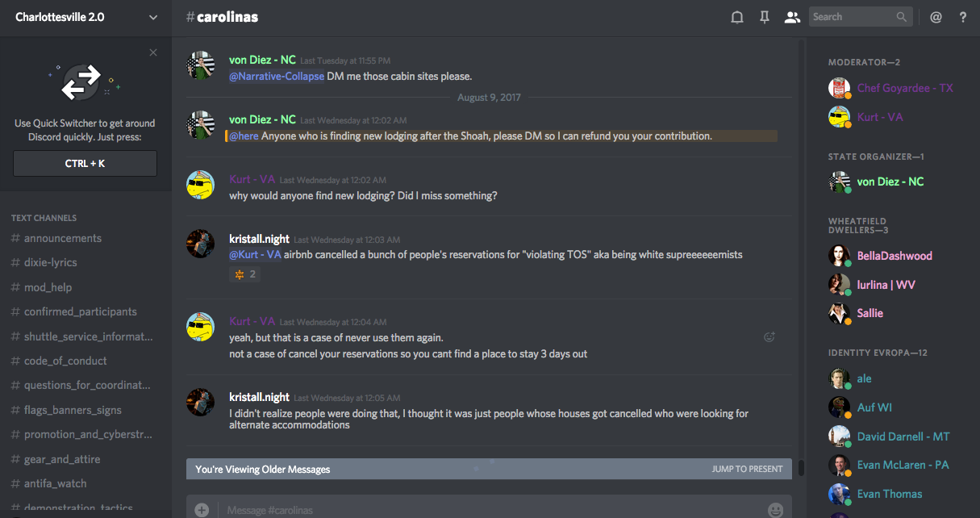The width and height of the screenshot is (980, 518).
Task: Mute channel with the notification bell icon
Action: (x=736, y=17)
